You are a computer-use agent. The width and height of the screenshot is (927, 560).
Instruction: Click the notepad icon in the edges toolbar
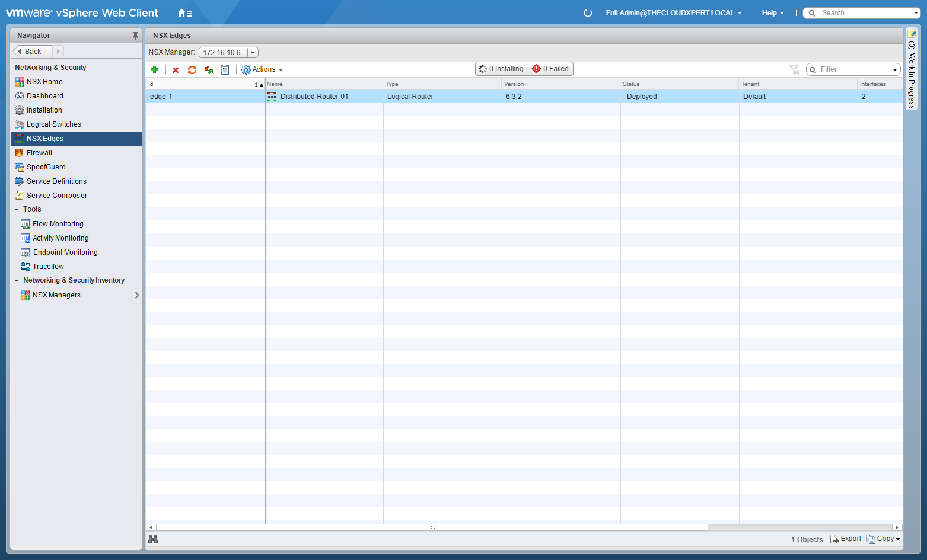225,70
